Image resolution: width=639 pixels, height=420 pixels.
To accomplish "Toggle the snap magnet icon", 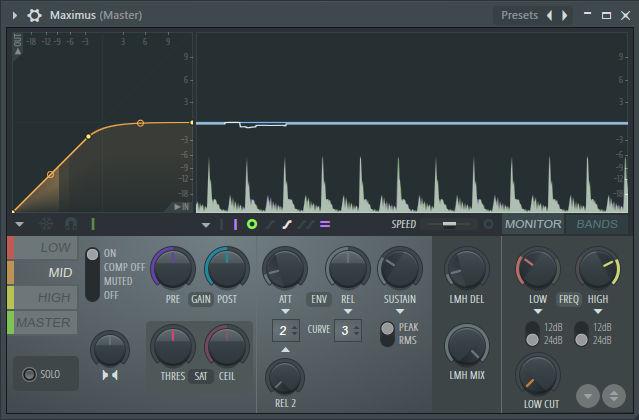I will (x=71, y=224).
